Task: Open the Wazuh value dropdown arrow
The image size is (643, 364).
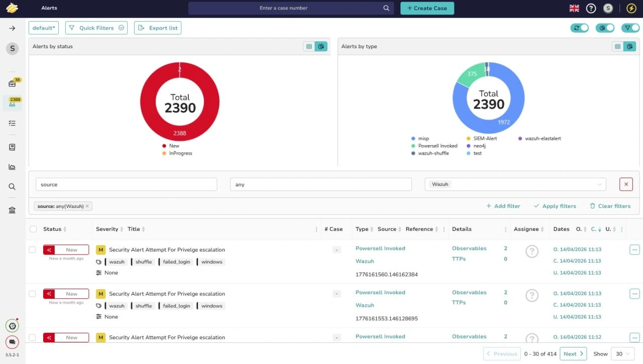Action: [x=599, y=185]
